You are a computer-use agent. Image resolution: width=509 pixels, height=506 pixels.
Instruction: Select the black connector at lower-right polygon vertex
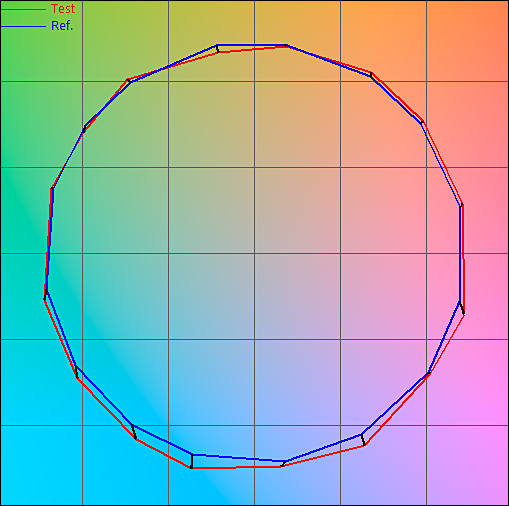[x=363, y=440]
